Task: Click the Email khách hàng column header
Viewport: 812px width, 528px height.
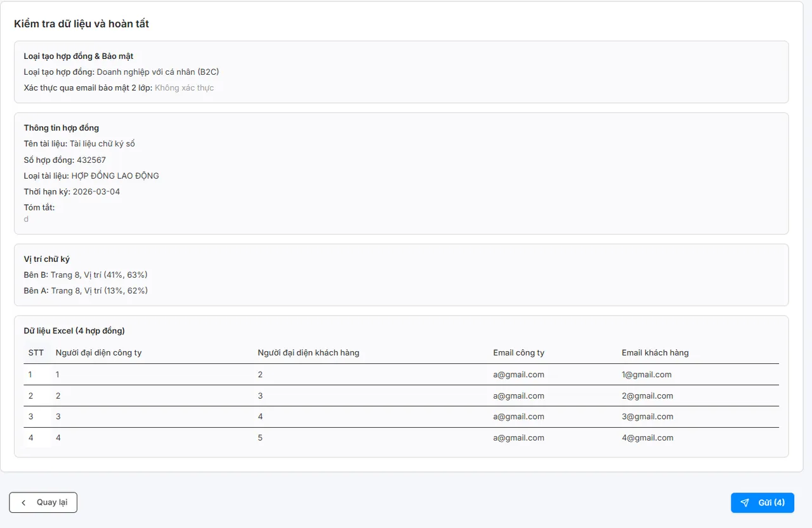Action: click(655, 353)
